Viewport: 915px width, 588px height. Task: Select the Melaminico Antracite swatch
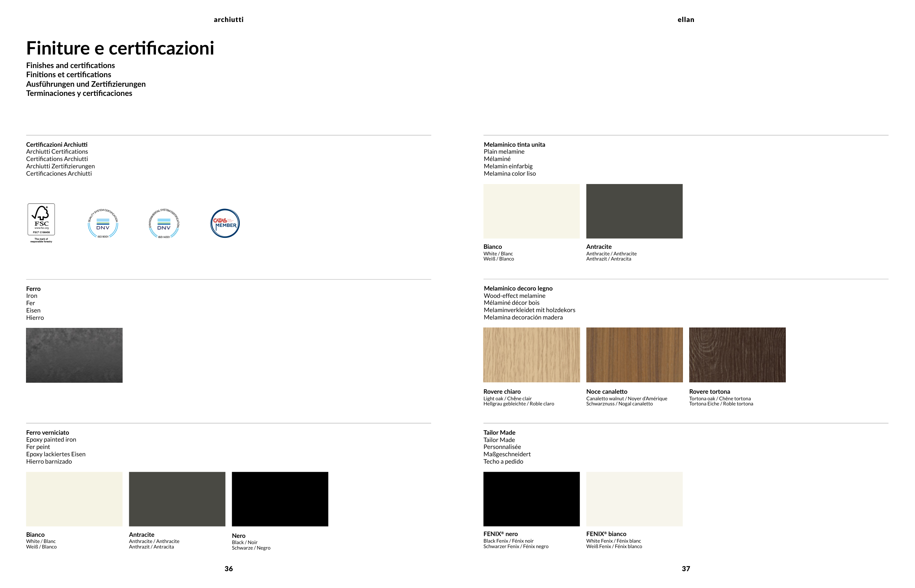634,211
